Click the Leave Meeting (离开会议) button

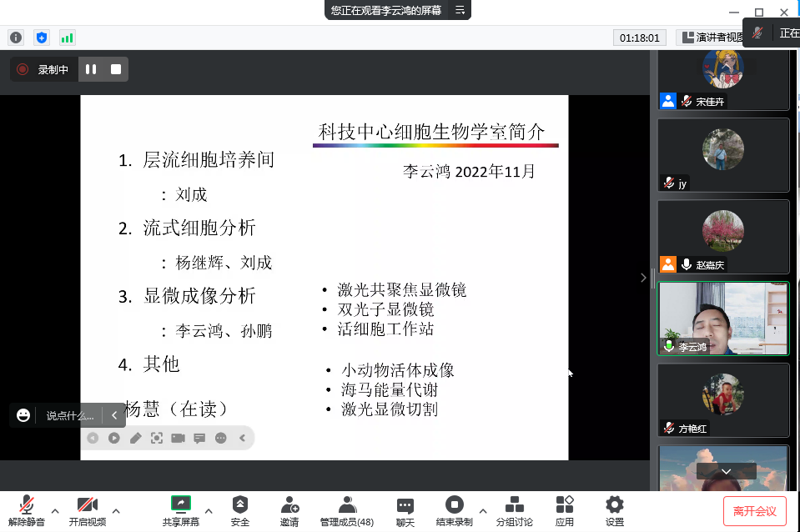click(x=754, y=510)
